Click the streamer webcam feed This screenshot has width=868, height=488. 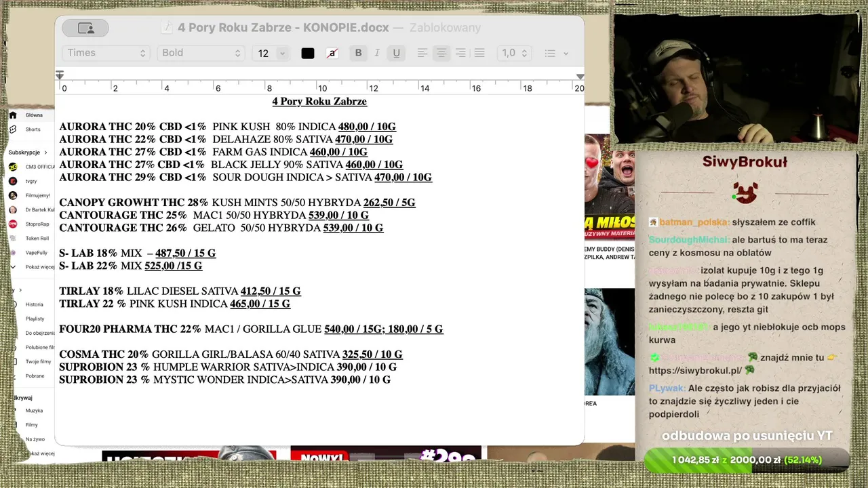coord(736,79)
